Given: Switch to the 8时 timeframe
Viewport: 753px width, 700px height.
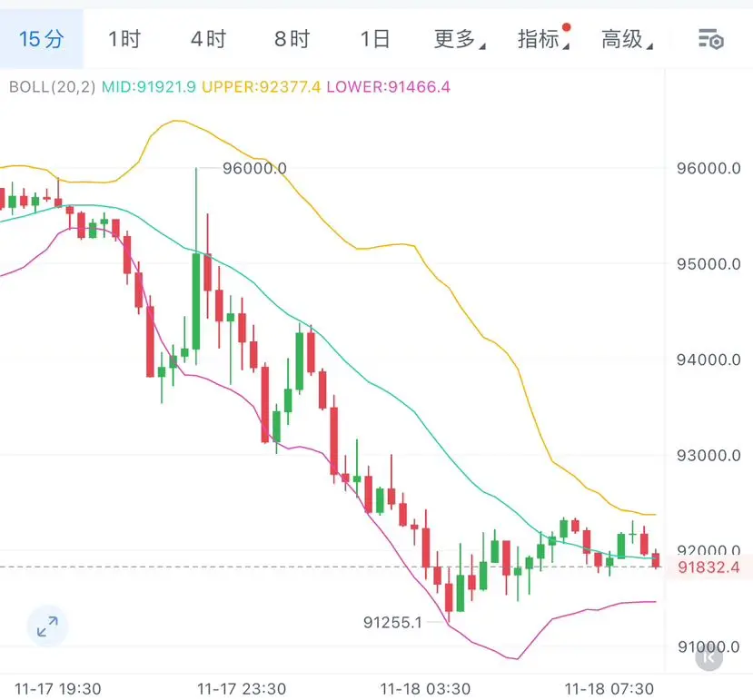Looking at the screenshot, I should tap(292, 39).
